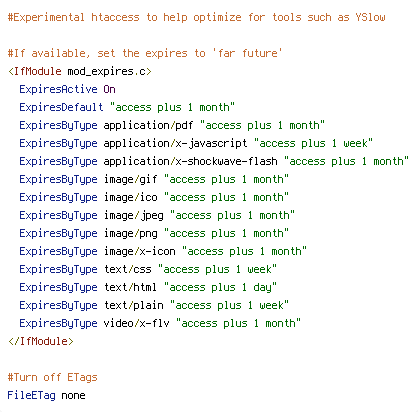Select the ExpiresActive On directive

(x=67, y=89)
